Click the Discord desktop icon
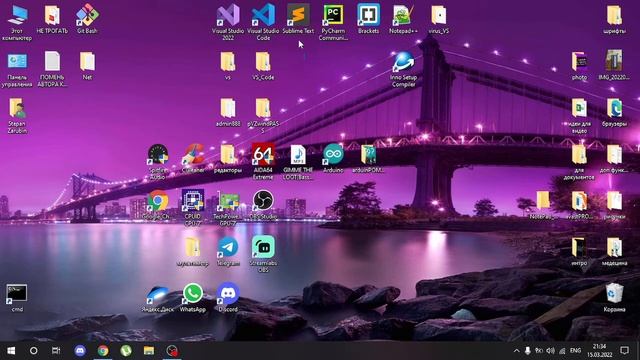This screenshot has width=640, height=360. coord(228,294)
